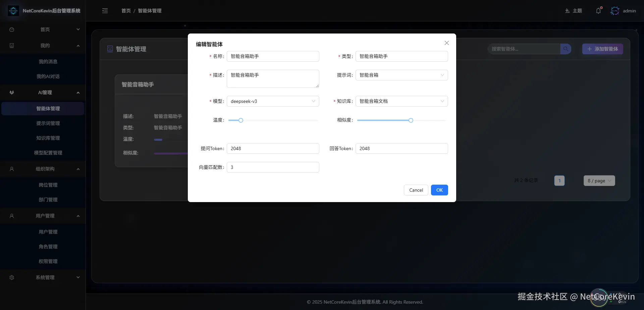Image resolution: width=644 pixels, height=310 pixels.
Task: Click the 提问Token input field
Action: pyautogui.click(x=273, y=148)
